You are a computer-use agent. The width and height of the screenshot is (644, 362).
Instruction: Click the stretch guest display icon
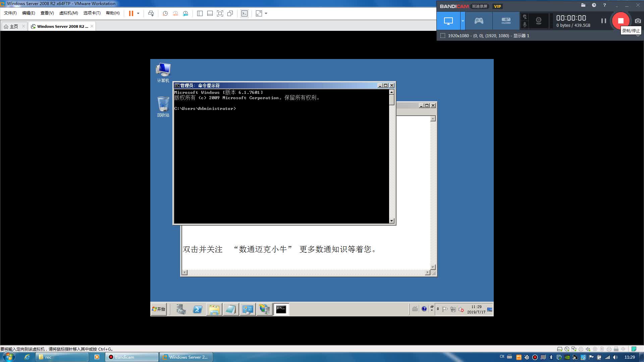[259, 13]
